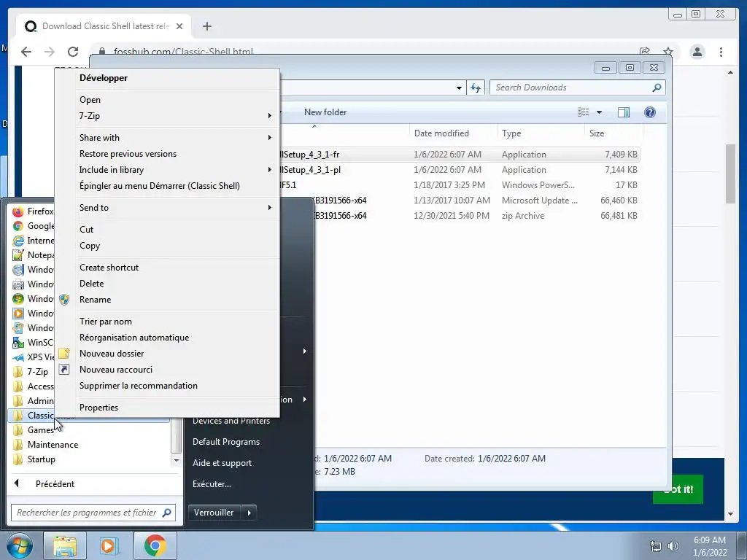
Task: Click the Firefox icon in start menu
Action: [18, 211]
